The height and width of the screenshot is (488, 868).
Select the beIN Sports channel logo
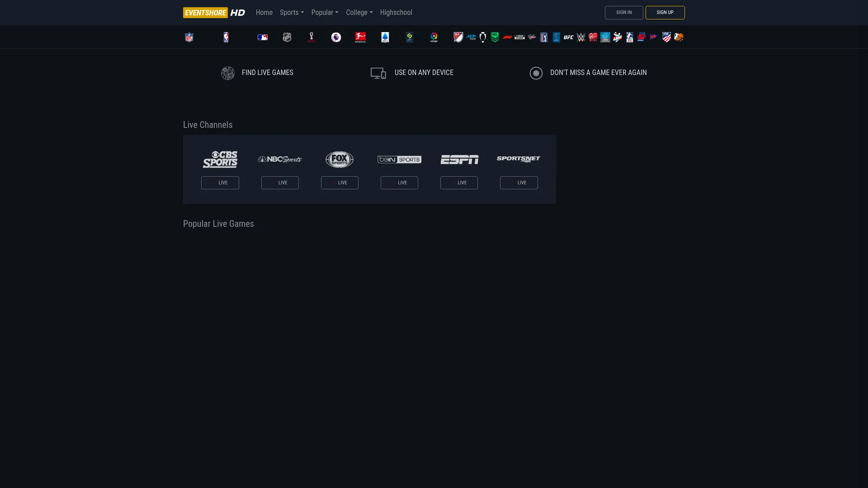(399, 160)
